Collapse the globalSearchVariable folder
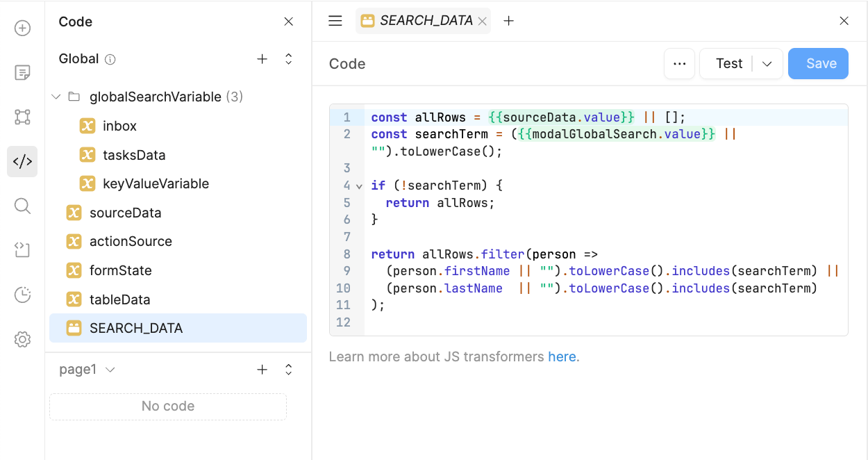Viewport: 868px width, 460px height. [57, 97]
